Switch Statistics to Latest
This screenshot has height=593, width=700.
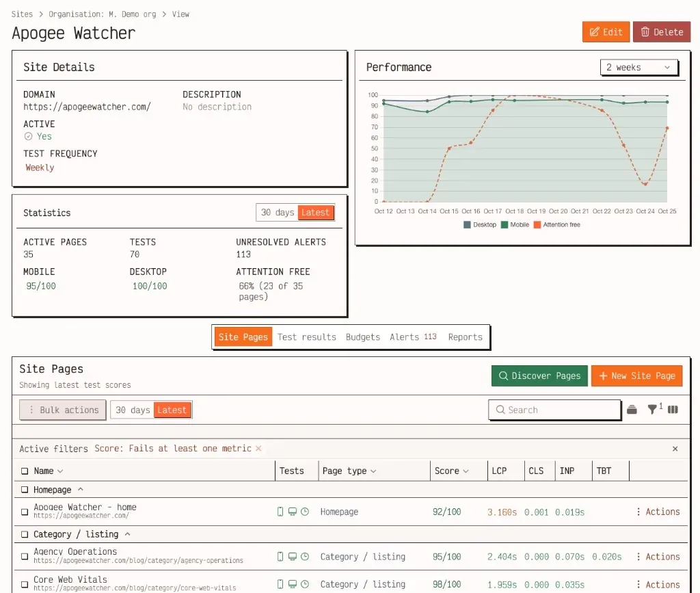pos(315,213)
